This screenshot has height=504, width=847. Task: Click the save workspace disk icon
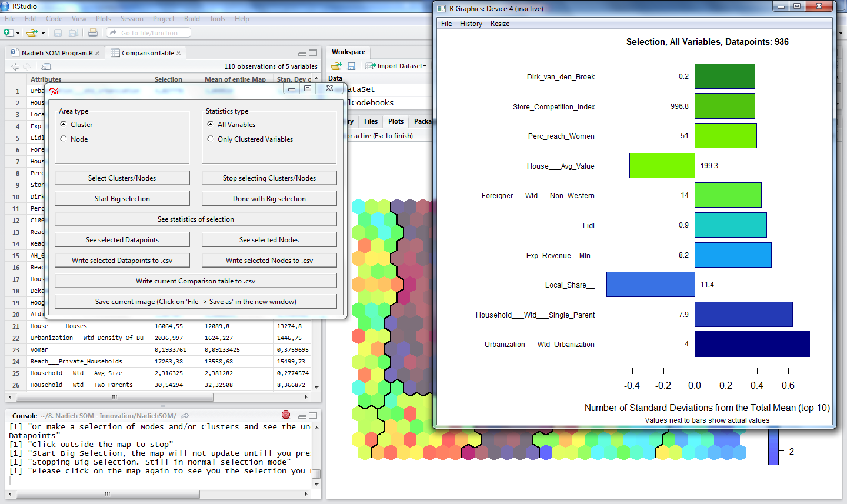[x=351, y=66]
